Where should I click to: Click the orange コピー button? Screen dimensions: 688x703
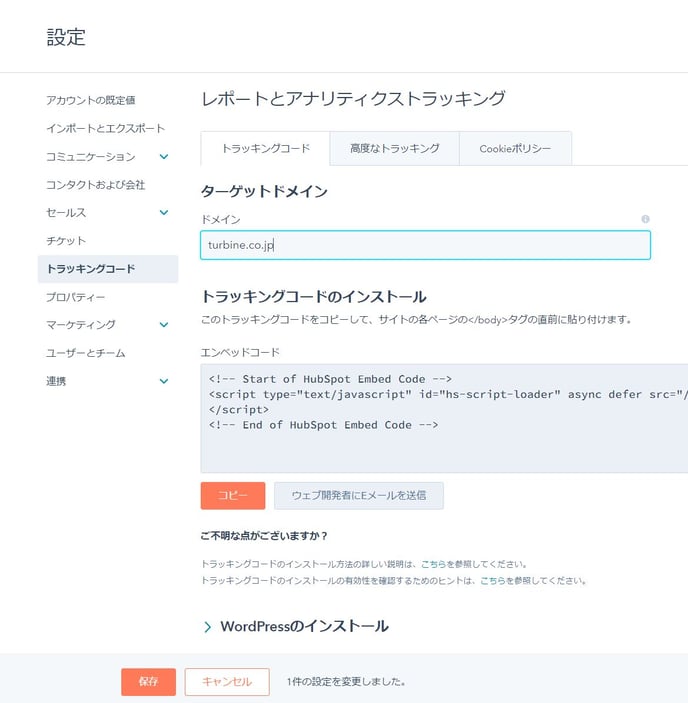pos(233,495)
